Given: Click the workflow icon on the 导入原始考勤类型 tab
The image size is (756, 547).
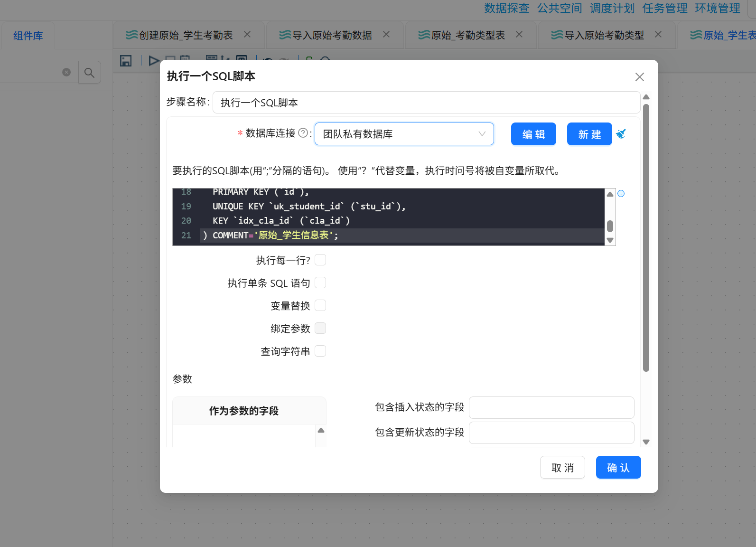Looking at the screenshot, I should click(557, 35).
